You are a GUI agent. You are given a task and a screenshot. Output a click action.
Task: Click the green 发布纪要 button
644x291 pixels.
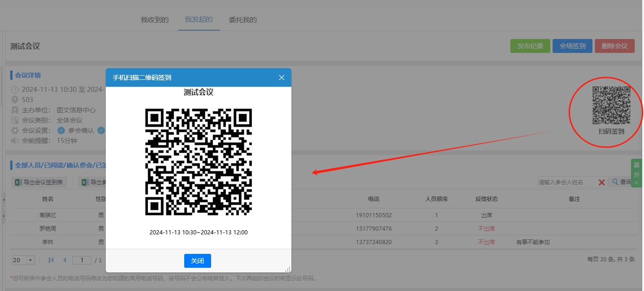pyautogui.click(x=530, y=46)
